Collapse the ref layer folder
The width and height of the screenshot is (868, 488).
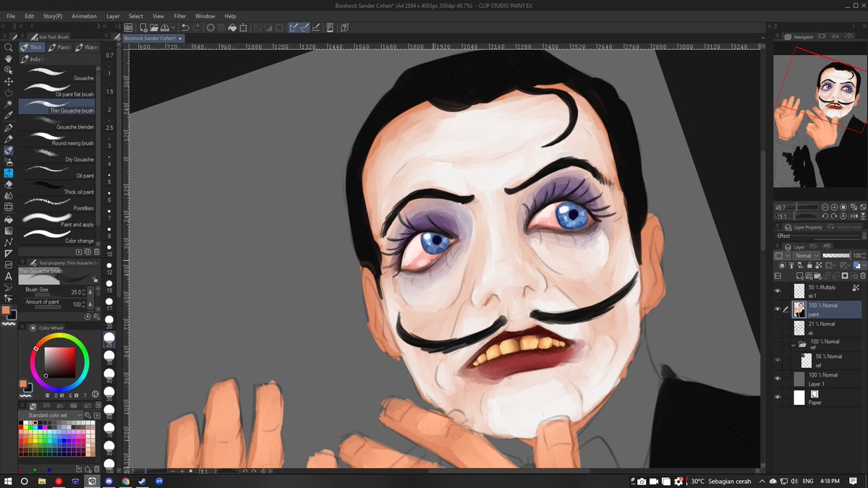[793, 345]
